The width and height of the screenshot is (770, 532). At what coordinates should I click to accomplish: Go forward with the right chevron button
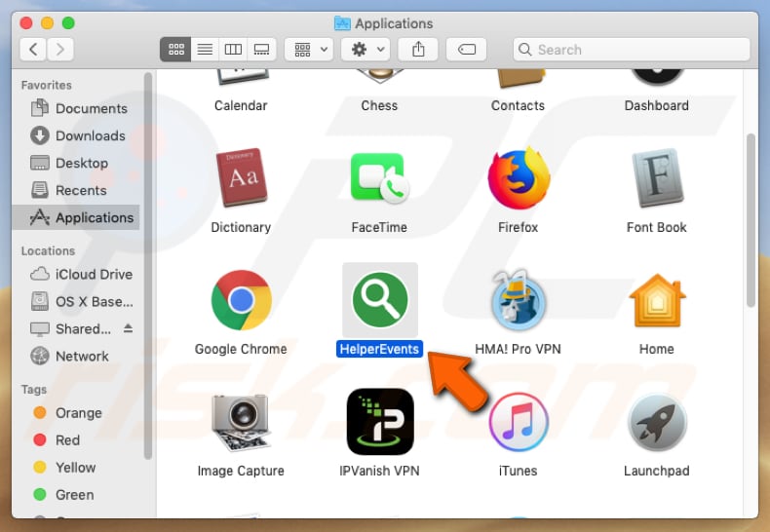60,49
